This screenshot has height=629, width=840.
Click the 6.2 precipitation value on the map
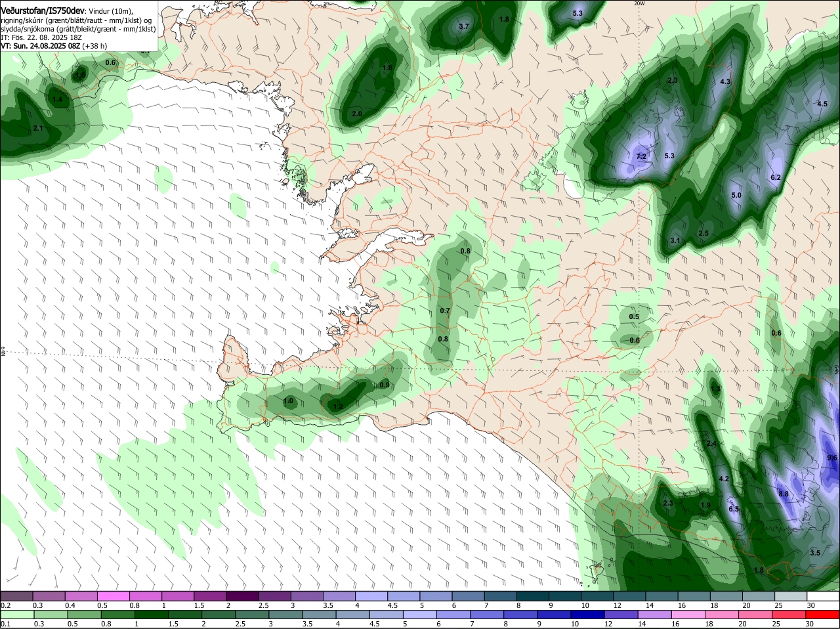776,177
